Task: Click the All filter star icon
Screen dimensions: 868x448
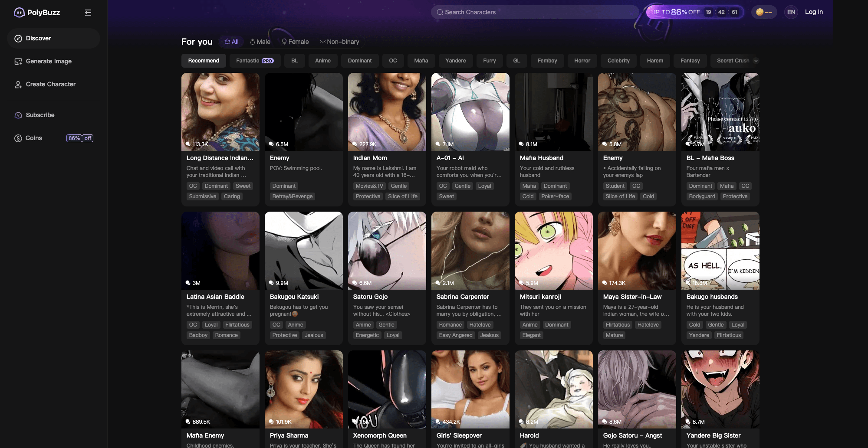Action: [227, 42]
